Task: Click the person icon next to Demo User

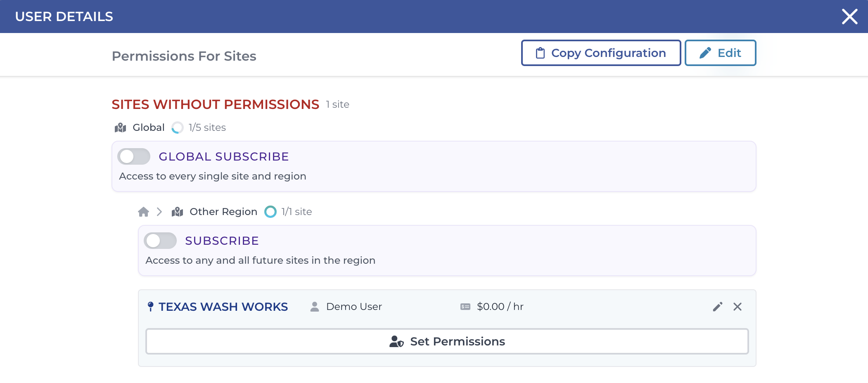Action: tap(315, 307)
